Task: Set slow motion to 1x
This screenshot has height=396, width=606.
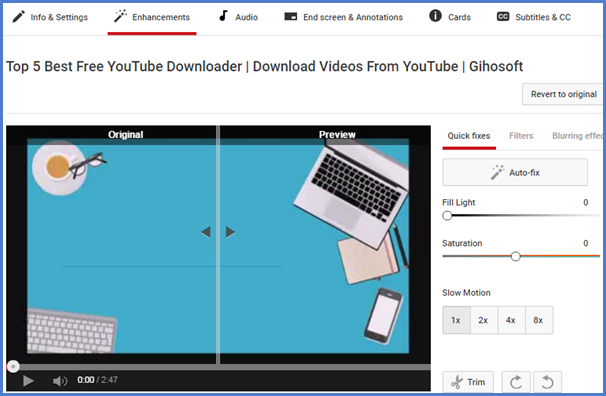Action: coord(456,320)
